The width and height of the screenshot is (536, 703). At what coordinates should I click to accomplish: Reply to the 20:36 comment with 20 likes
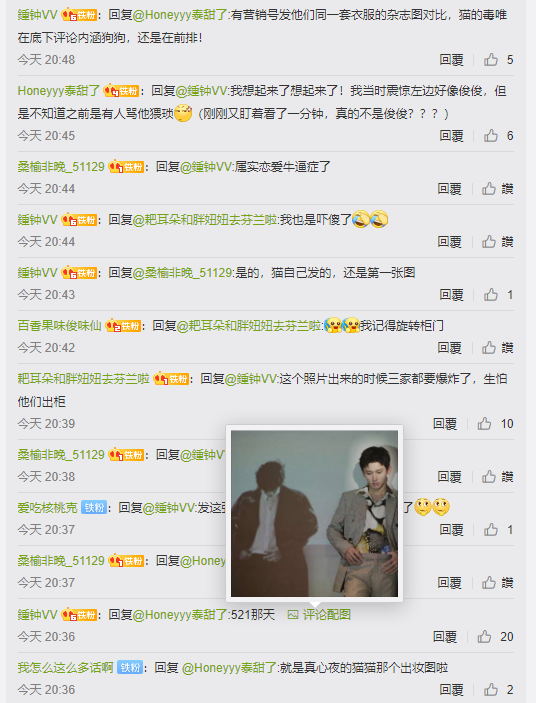point(445,636)
